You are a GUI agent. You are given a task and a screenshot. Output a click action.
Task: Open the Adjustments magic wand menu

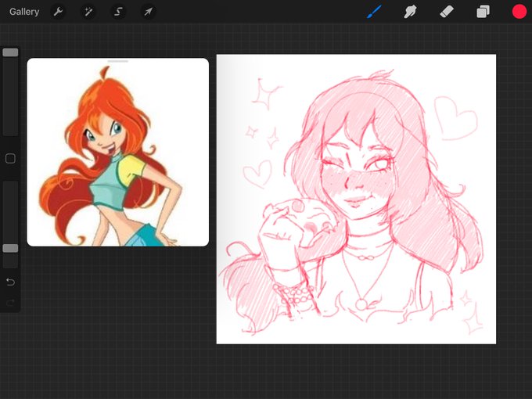[88, 12]
